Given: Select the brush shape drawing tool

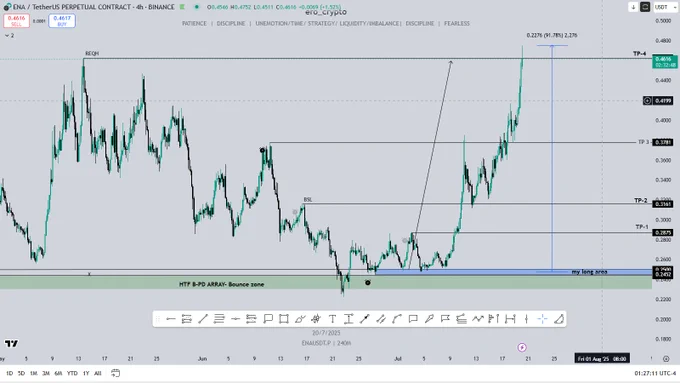Looking at the screenshot, I should (300, 319).
